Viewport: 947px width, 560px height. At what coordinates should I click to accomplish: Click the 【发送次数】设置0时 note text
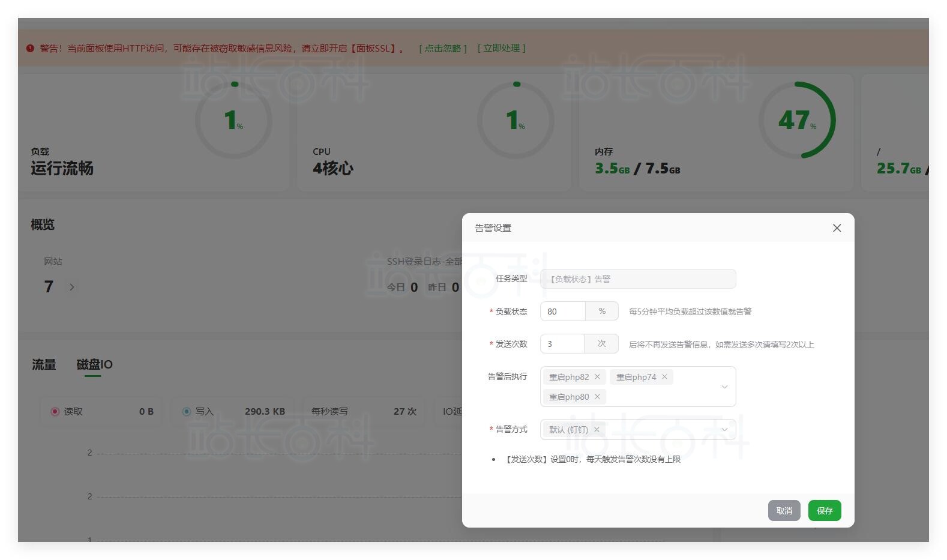tap(592, 459)
